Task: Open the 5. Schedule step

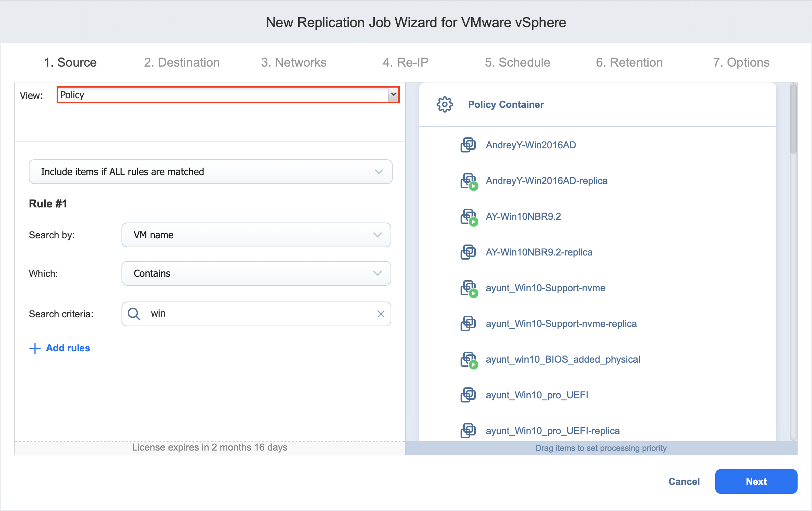Action: (518, 63)
